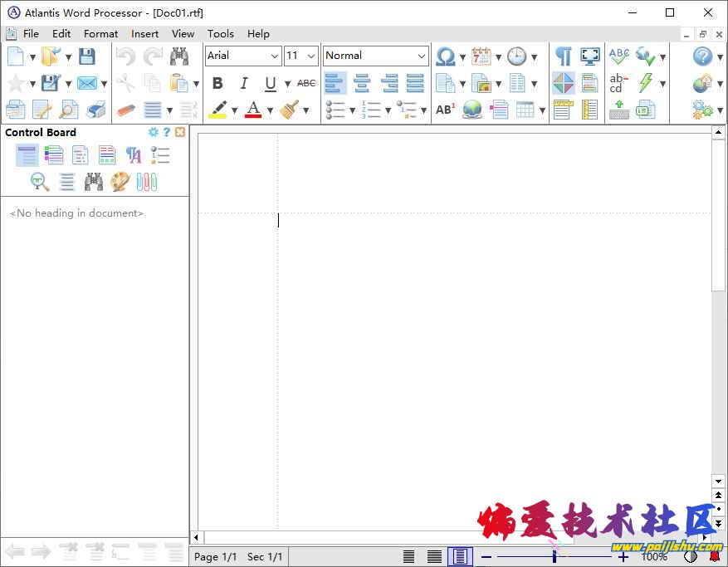Screen dimensions: 728x567
Task: Toggle italic formatting
Action: pos(246,83)
